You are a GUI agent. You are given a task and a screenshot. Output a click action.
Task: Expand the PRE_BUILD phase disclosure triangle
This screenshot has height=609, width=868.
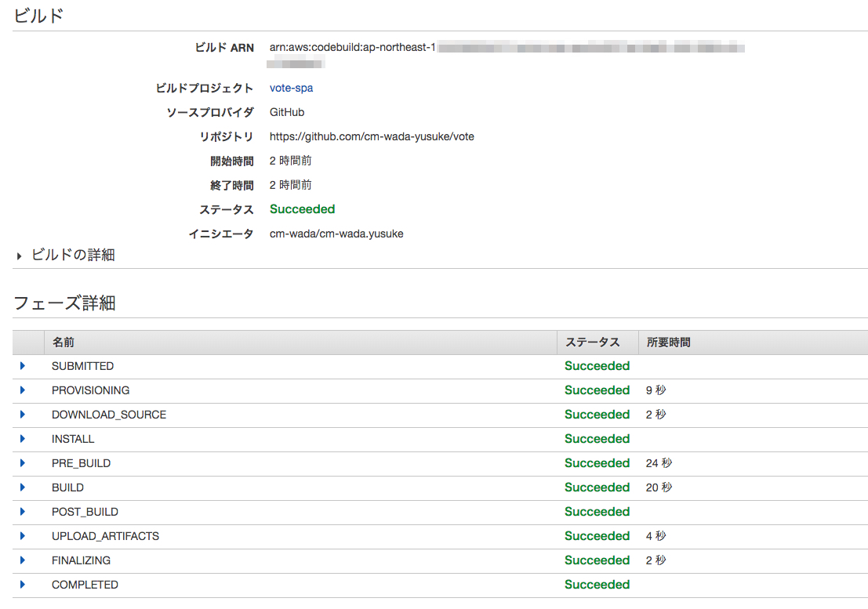(x=22, y=463)
